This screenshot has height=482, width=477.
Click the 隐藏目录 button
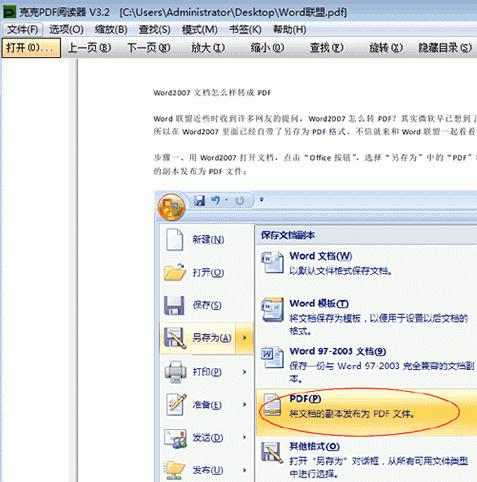(x=445, y=48)
